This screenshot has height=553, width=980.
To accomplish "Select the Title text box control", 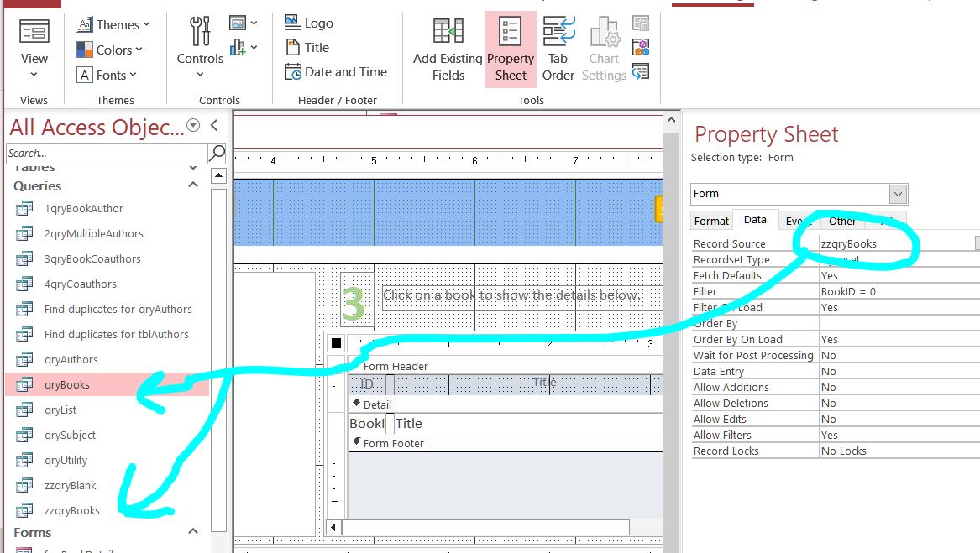I will point(528,424).
